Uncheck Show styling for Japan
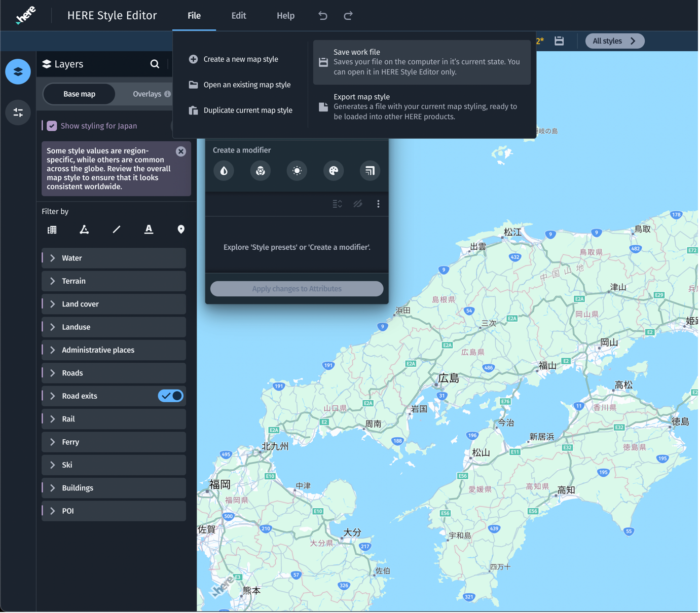 tap(52, 126)
